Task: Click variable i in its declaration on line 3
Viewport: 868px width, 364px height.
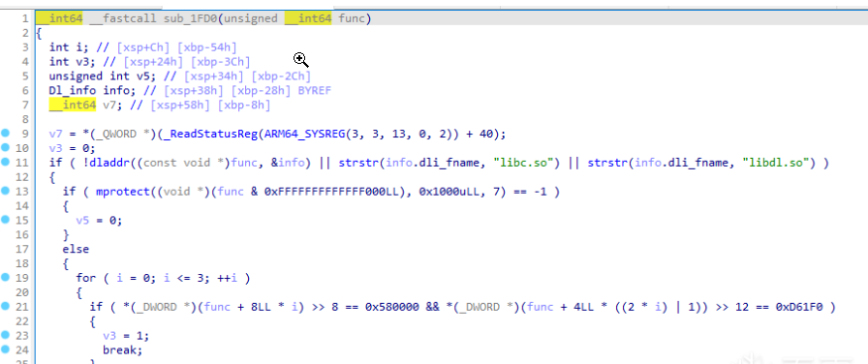Action: point(79,47)
